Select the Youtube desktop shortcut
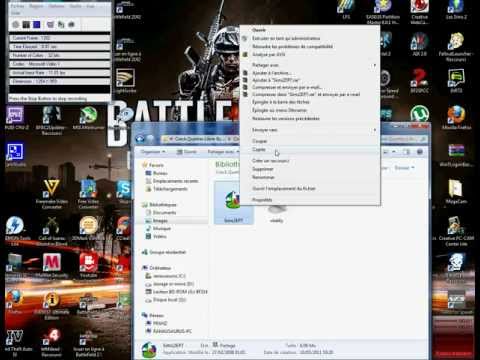The width and height of the screenshot is (480, 360). tap(88, 265)
